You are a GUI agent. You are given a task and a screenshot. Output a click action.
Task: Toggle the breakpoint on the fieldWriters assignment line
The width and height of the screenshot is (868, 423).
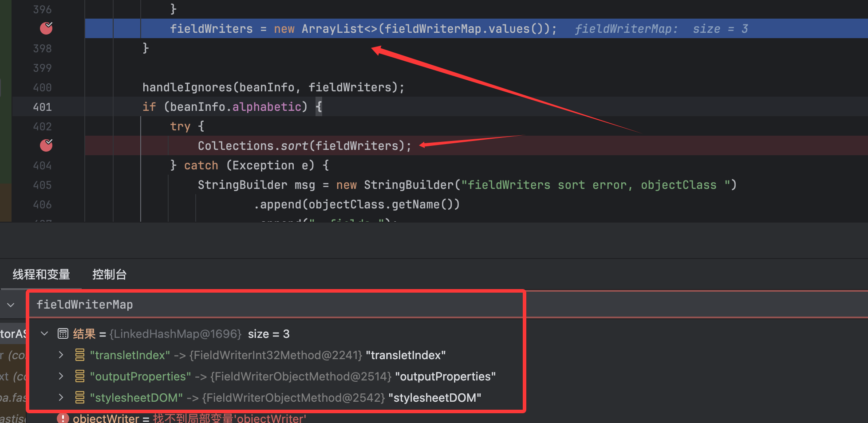(x=46, y=28)
